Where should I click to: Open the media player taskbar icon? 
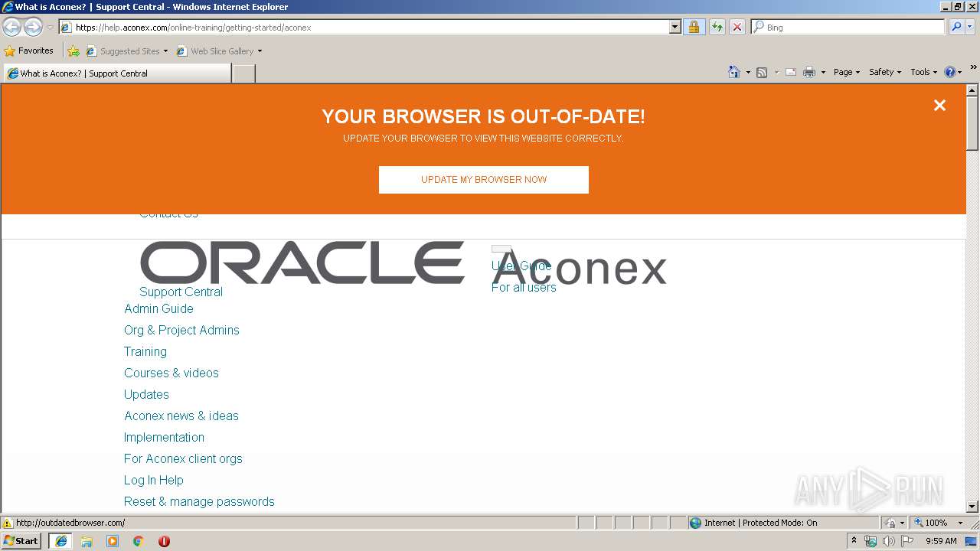tap(113, 541)
